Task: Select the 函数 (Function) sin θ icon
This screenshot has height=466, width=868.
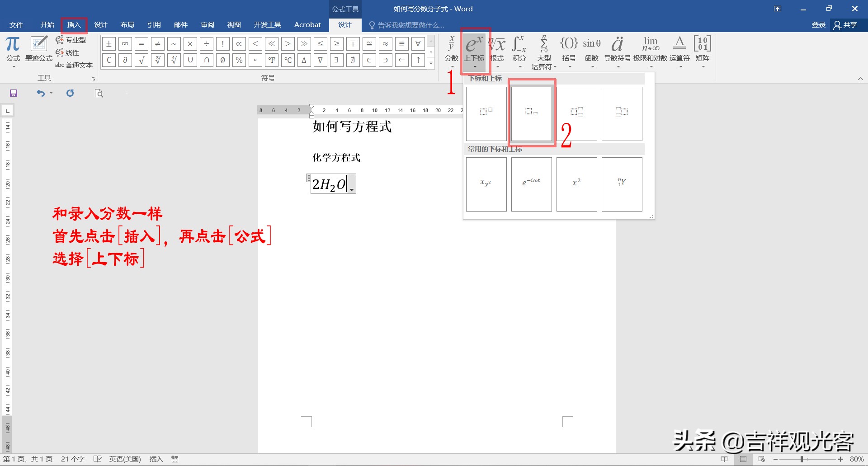Action: 591,50
